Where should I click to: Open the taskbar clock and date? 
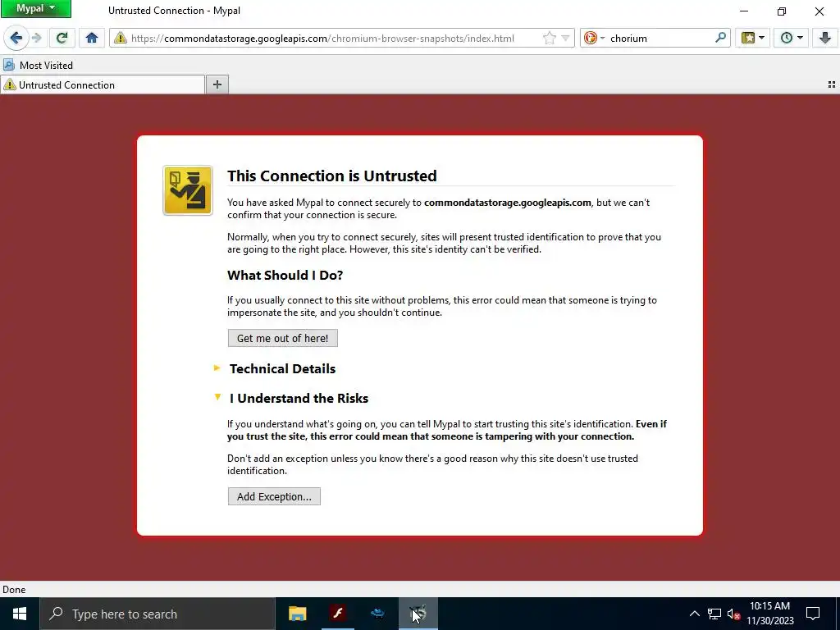769,614
